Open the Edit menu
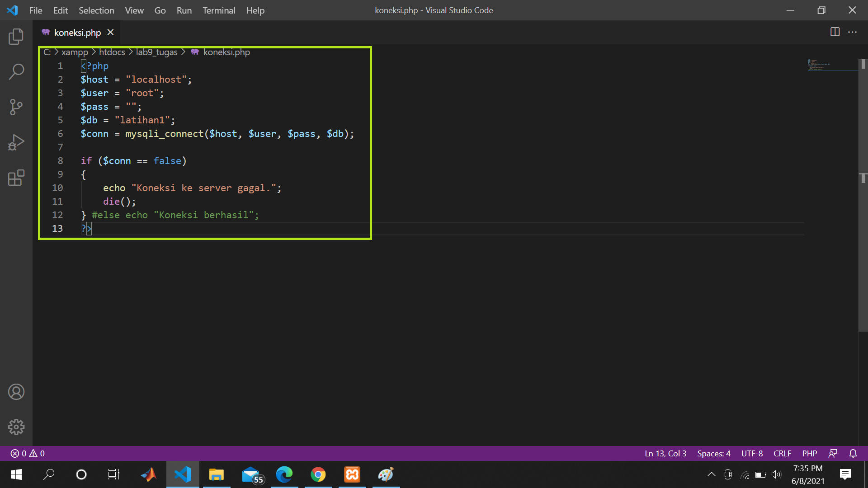 click(61, 10)
